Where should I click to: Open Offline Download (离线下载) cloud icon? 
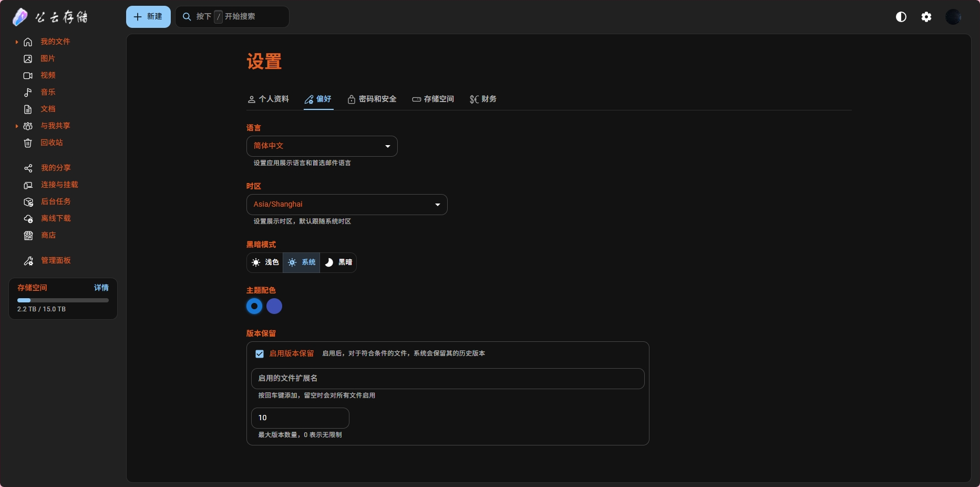(28, 218)
